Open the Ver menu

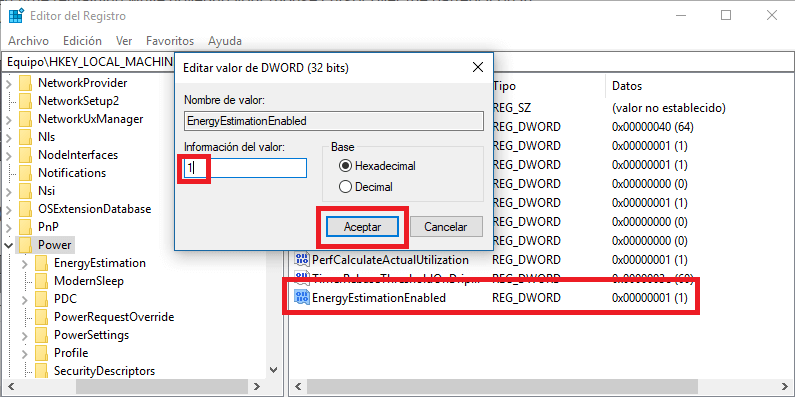124,41
